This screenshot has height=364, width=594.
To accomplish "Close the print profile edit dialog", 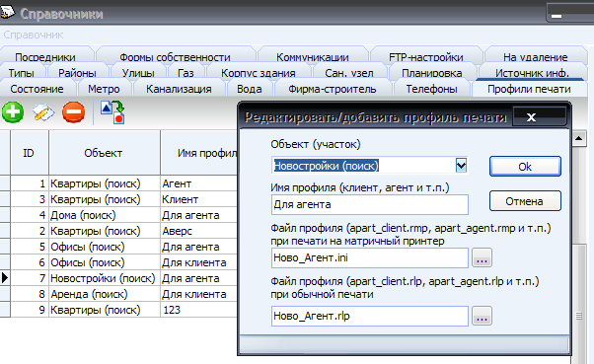I will tap(531, 117).
